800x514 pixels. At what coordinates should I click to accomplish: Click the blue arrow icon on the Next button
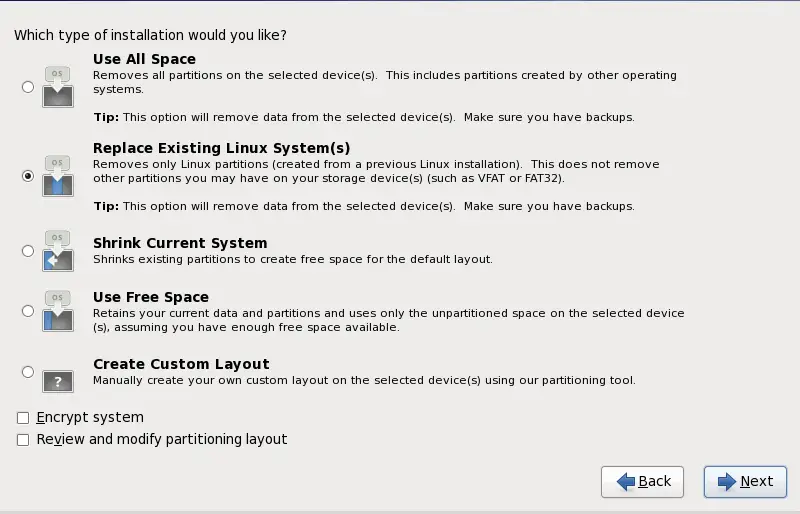[725, 482]
